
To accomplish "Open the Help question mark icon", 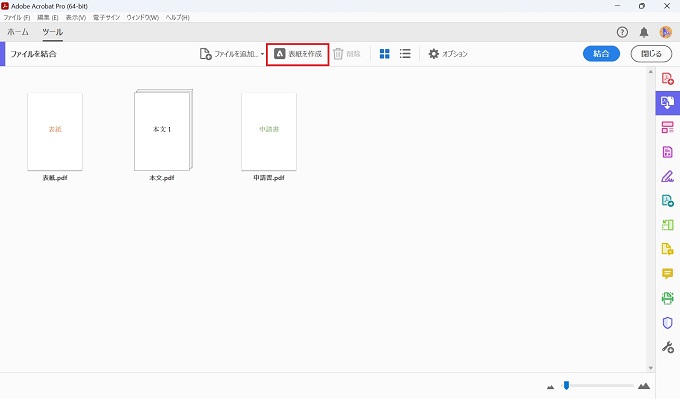I will (622, 32).
